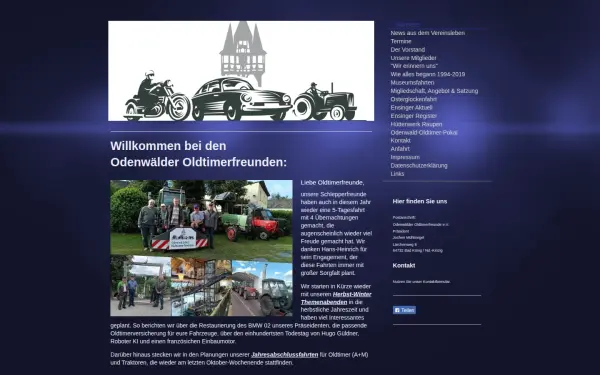Open Odenwald Oldtimer Pokal link
Screen dimensions: 600x375
[424, 133]
